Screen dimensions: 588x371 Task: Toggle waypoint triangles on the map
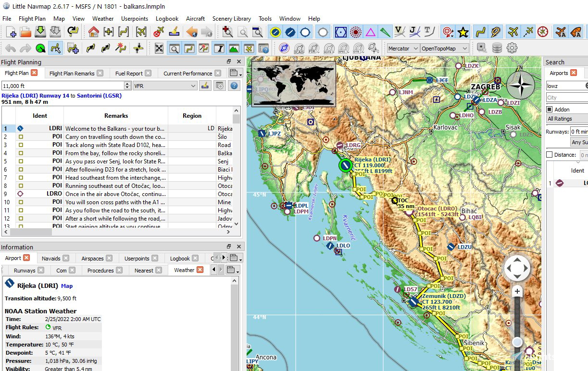click(370, 32)
